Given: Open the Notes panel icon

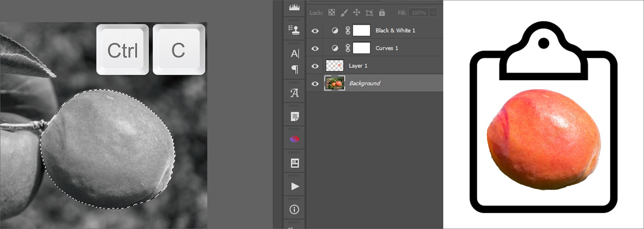Looking at the screenshot, I should [295, 117].
